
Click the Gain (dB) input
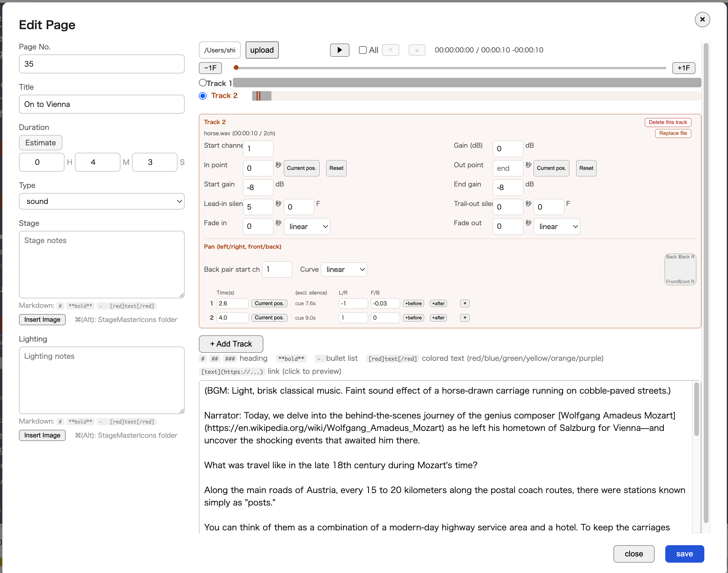pos(508,149)
